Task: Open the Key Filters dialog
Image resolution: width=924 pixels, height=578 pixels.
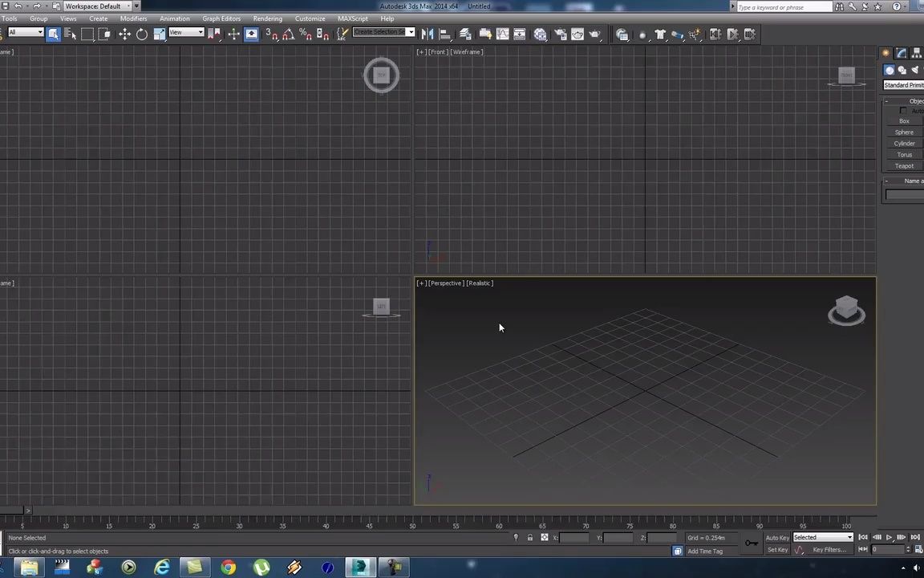Action: coord(830,550)
